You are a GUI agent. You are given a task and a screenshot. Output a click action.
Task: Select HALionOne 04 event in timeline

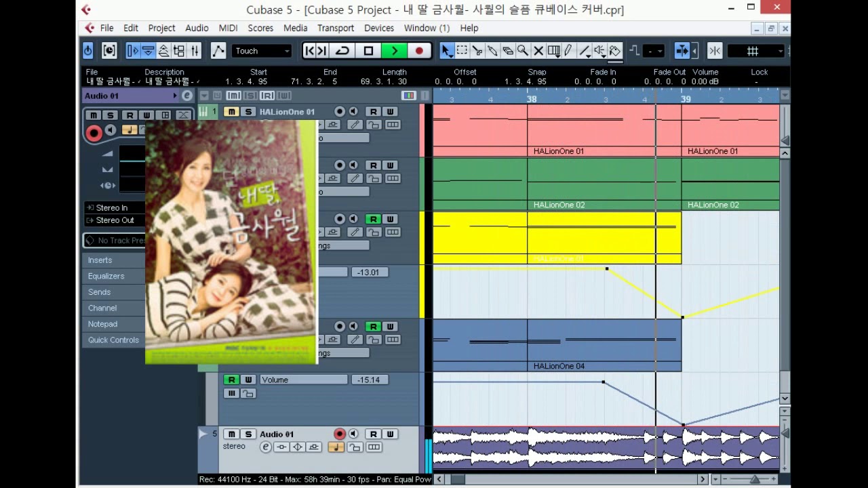pos(557,345)
